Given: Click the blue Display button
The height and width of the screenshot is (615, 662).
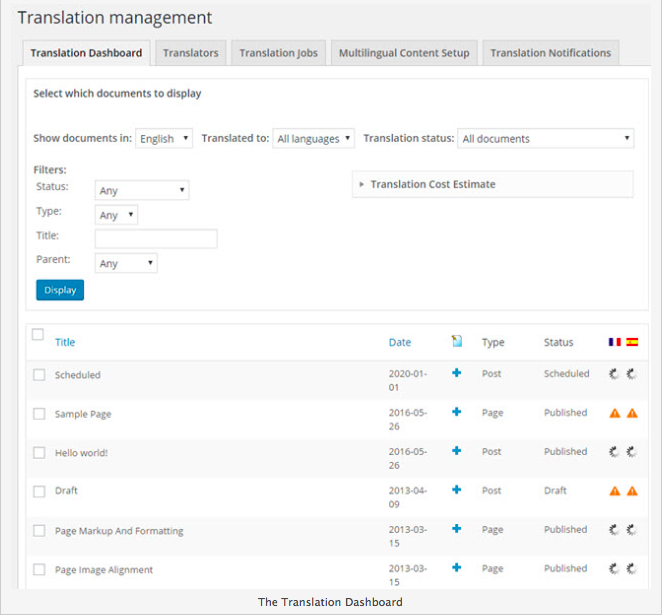Looking at the screenshot, I should 60,290.
